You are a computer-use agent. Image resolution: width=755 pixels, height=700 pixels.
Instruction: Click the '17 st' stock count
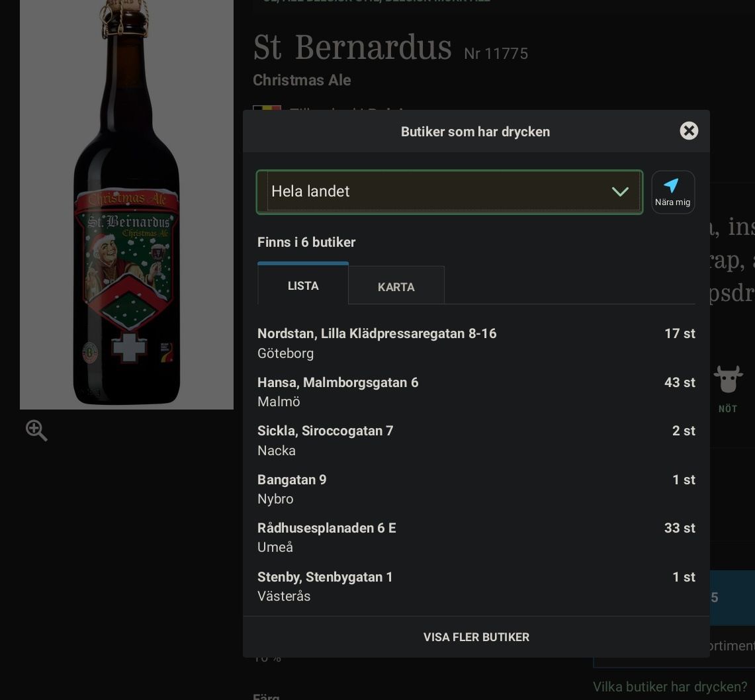(x=680, y=333)
